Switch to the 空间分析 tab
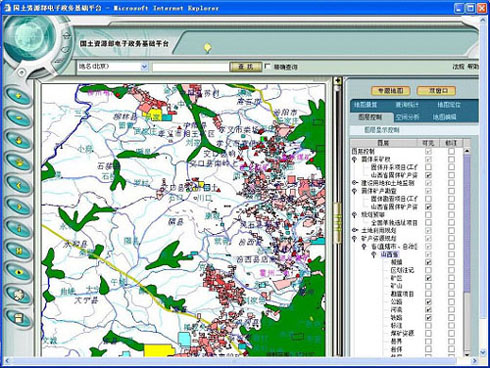490x368 pixels. [x=407, y=117]
